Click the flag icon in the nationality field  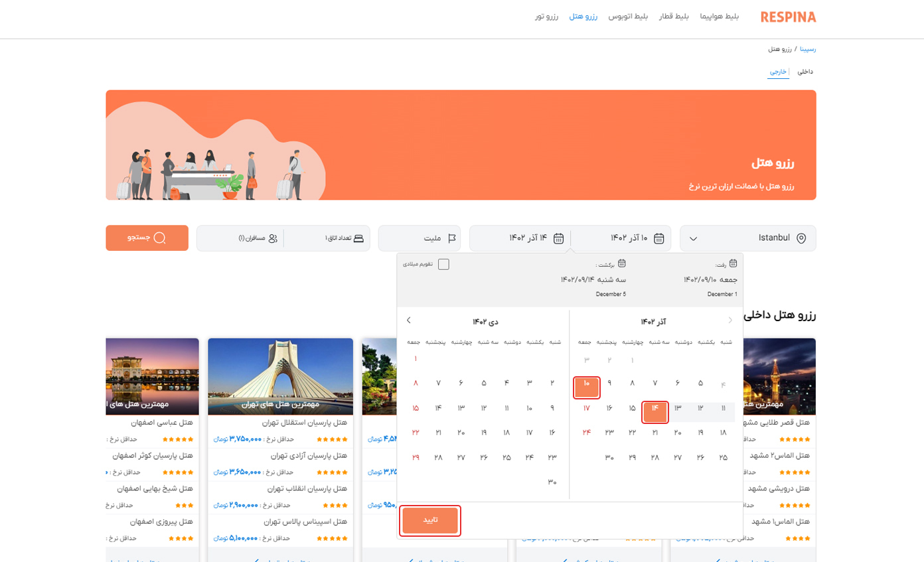click(x=452, y=238)
